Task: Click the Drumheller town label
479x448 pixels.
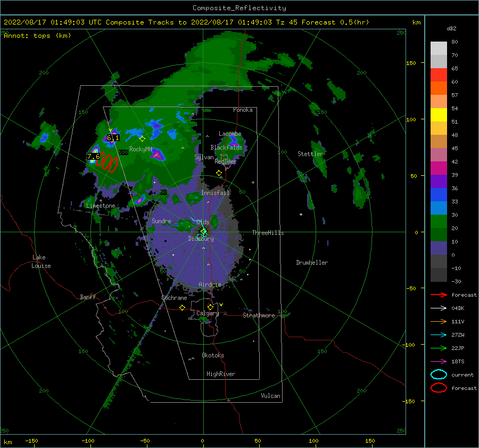Action: pos(312,263)
